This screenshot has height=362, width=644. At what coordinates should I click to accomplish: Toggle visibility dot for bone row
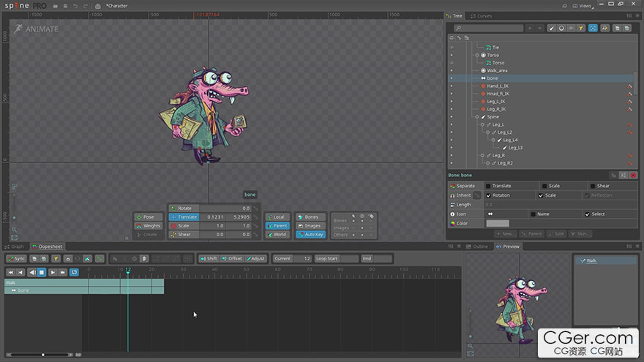[x=452, y=78]
